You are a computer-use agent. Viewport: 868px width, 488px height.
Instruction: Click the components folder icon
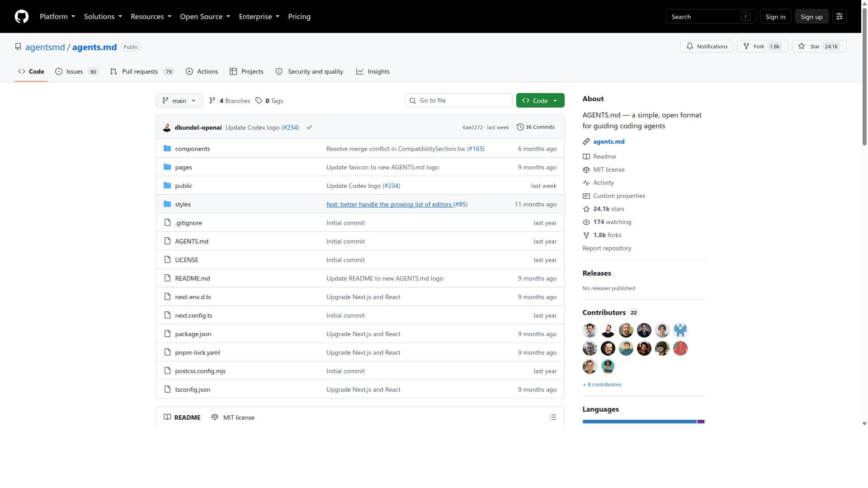[x=167, y=149]
